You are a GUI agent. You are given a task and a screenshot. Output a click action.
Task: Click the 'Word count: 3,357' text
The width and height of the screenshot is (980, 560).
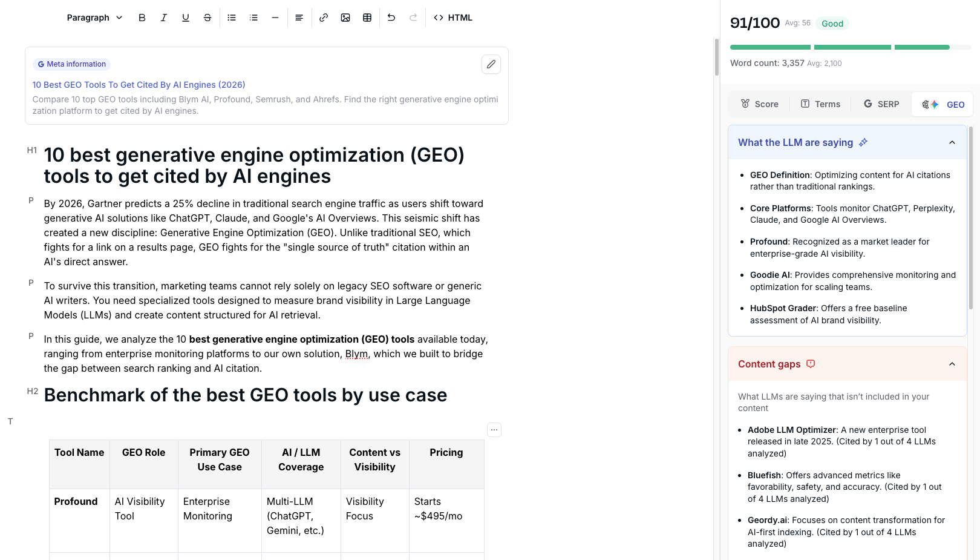[x=767, y=63]
